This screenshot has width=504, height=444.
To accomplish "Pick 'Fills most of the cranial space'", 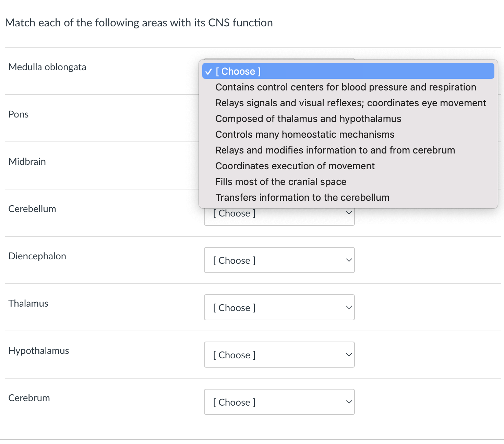I will [x=281, y=182].
